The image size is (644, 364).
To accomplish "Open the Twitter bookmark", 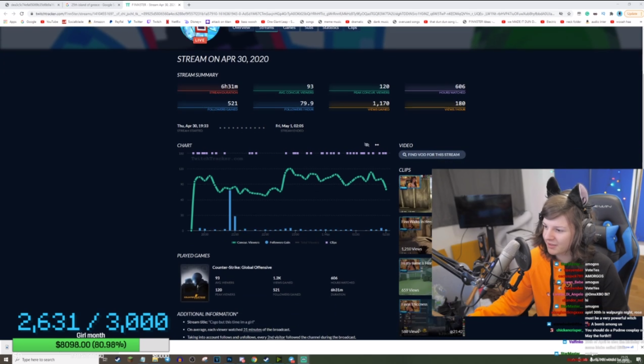I will point(135,22).
